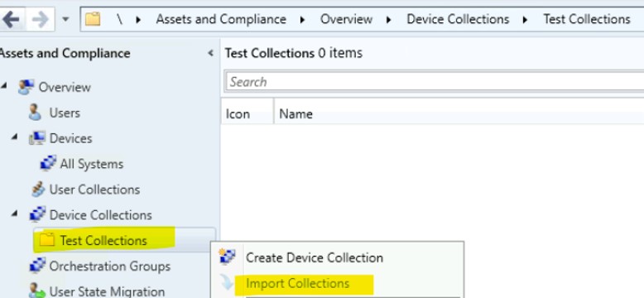Expand breadcrumb arrow after the backslash
The image size is (644, 298).
(x=138, y=19)
